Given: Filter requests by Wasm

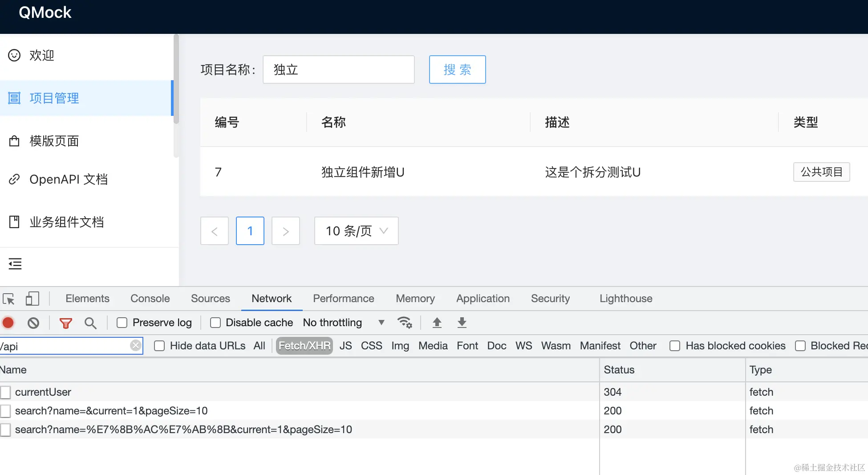Looking at the screenshot, I should [x=556, y=346].
